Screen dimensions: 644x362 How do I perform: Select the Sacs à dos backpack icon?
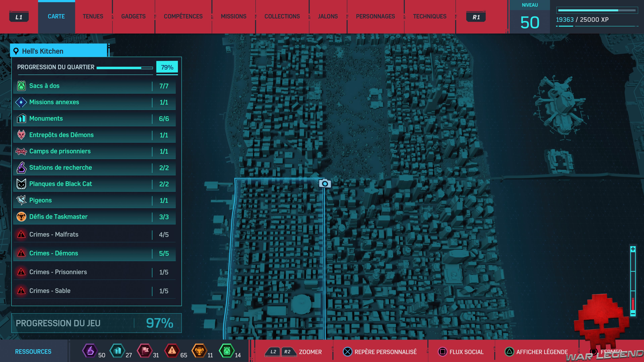point(21,86)
